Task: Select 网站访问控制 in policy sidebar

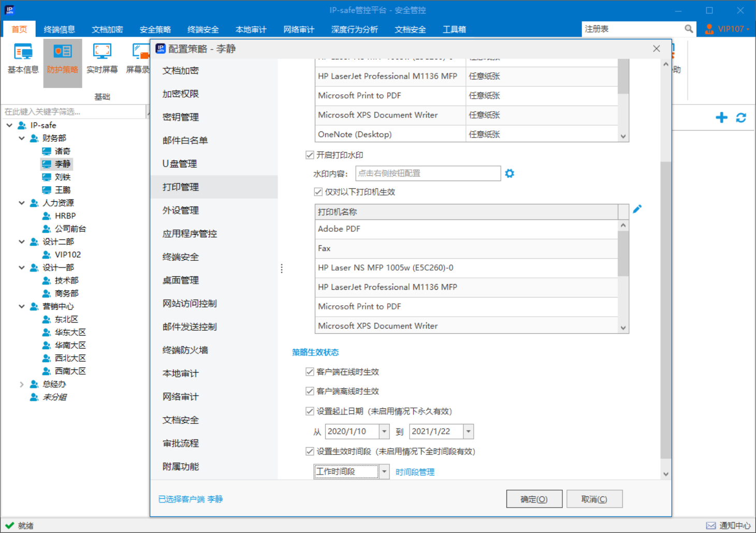Action: coord(214,303)
